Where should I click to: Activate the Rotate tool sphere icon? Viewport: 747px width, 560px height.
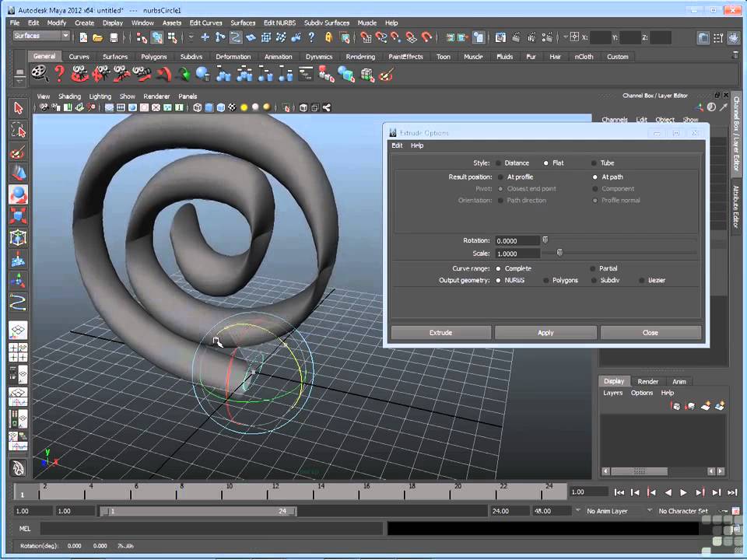click(x=18, y=194)
